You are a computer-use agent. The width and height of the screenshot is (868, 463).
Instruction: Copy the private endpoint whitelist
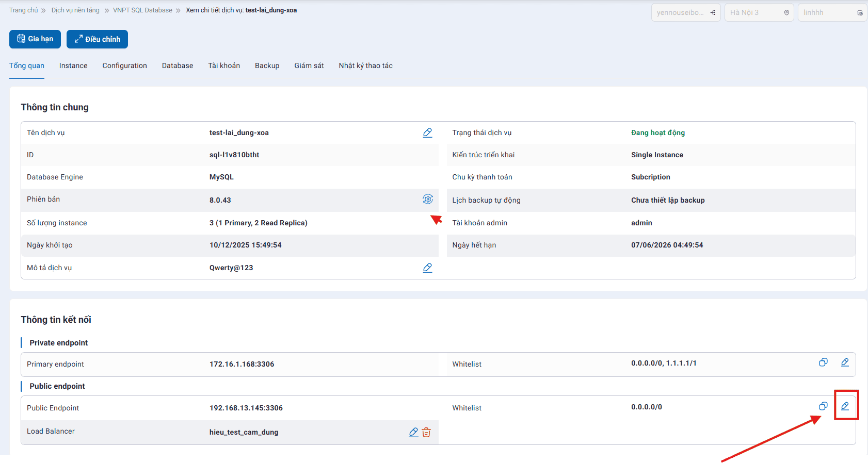click(x=823, y=362)
